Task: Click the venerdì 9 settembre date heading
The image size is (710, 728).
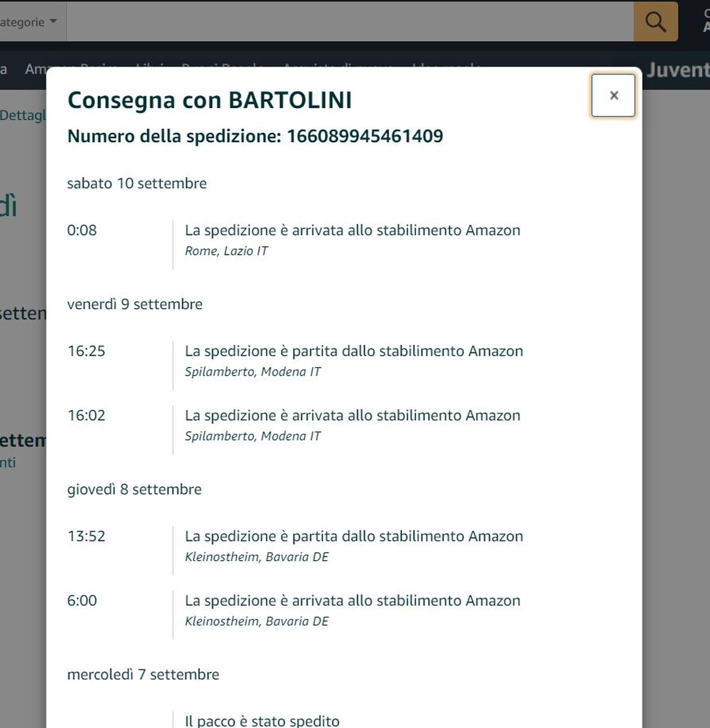Action: point(134,304)
